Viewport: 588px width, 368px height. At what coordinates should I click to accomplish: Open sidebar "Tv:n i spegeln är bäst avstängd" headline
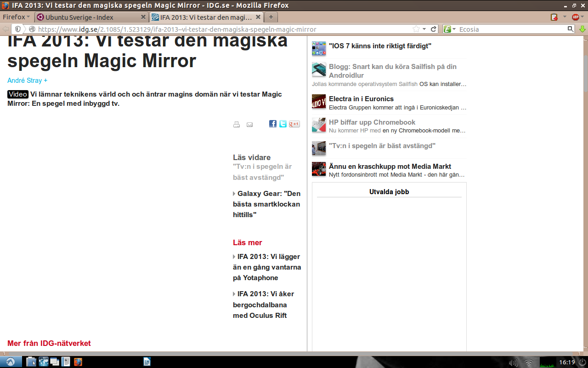tap(382, 146)
